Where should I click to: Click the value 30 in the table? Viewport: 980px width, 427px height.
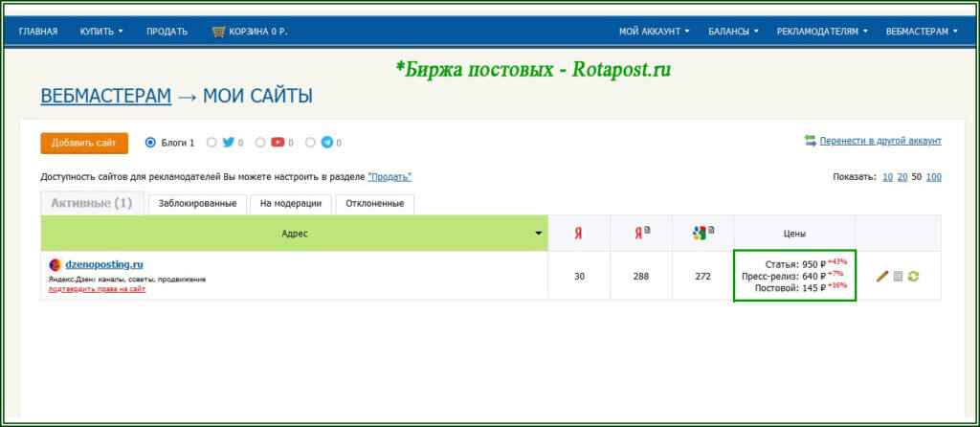pos(579,276)
